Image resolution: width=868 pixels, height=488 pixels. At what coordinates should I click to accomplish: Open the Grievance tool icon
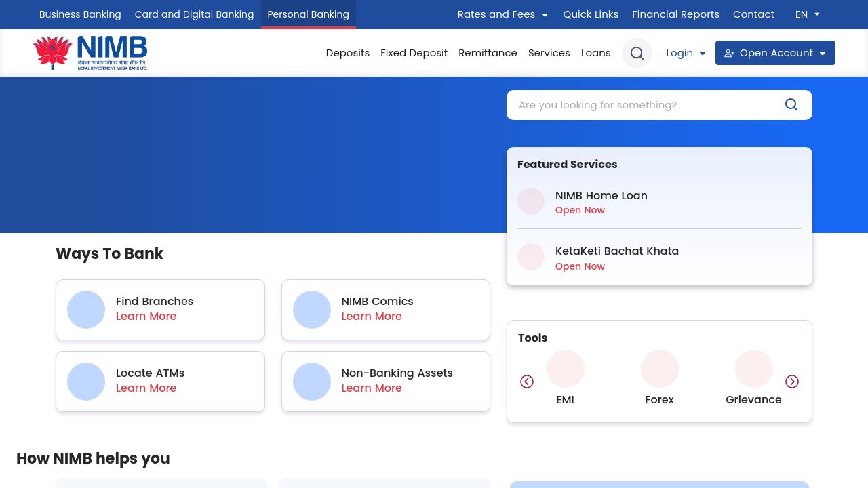tap(754, 369)
